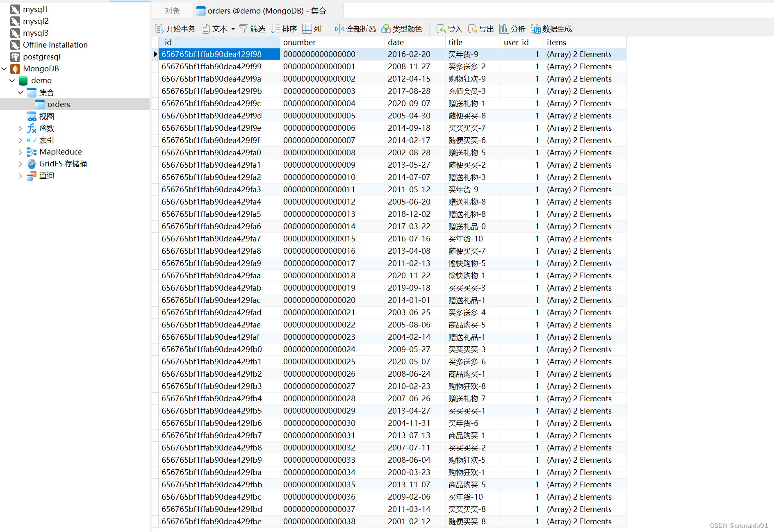
Task: Click the 查询 query icon
Action: [32, 176]
